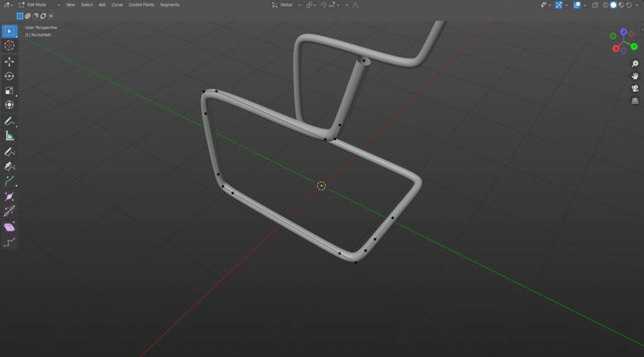The image size is (644, 357).
Task: Choose the Scale tool
Action: (x=9, y=91)
